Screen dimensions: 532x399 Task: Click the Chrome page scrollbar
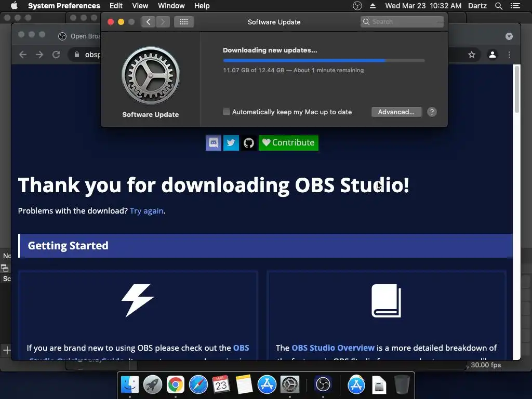517,89
